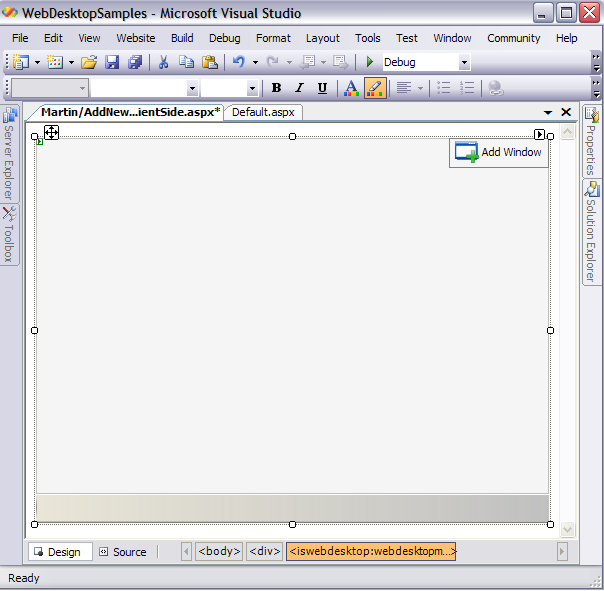The image size is (604, 591).
Task: Start debugging with green play icon
Action: tap(370, 62)
